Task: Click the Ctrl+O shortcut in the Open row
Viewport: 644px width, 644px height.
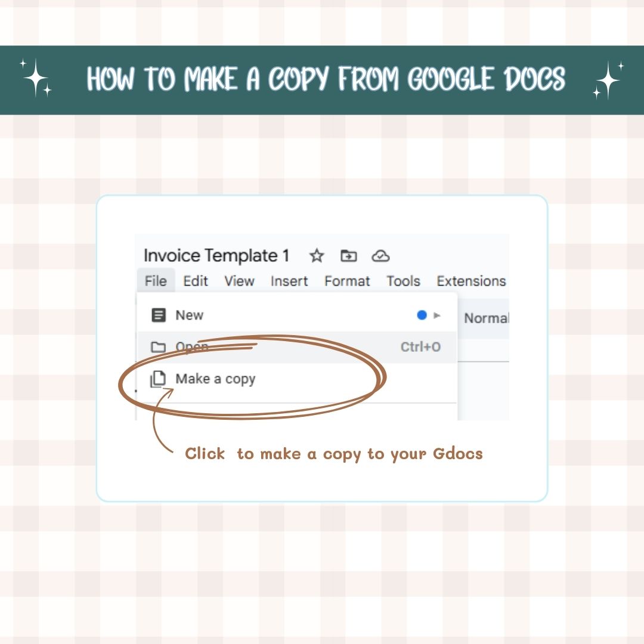Action: click(420, 347)
